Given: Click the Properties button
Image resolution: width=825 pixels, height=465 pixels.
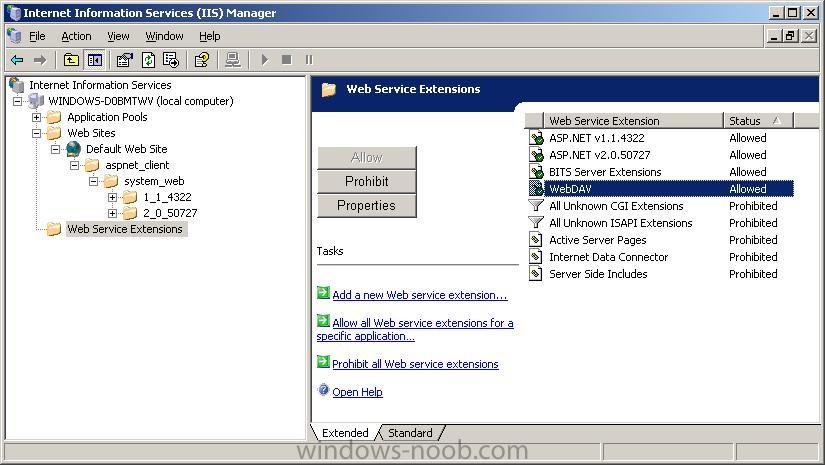Looking at the screenshot, I should click(366, 205).
